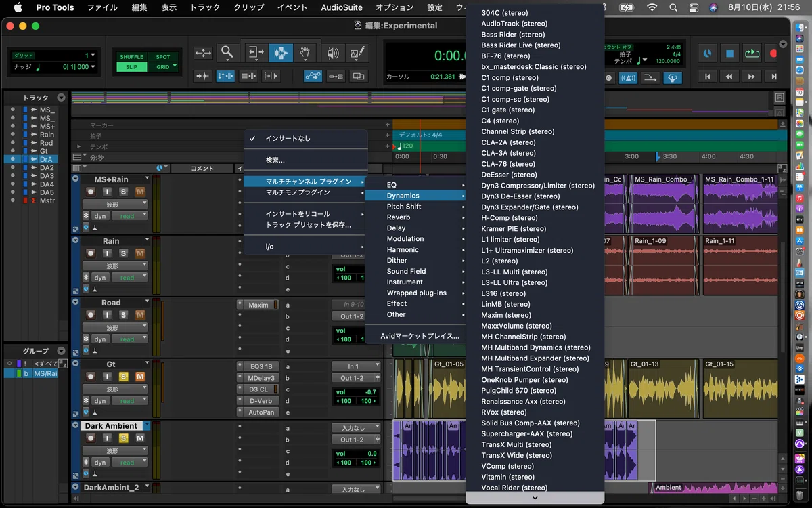Open the Maxim insert on Road track
812x508 pixels.
(x=258, y=305)
